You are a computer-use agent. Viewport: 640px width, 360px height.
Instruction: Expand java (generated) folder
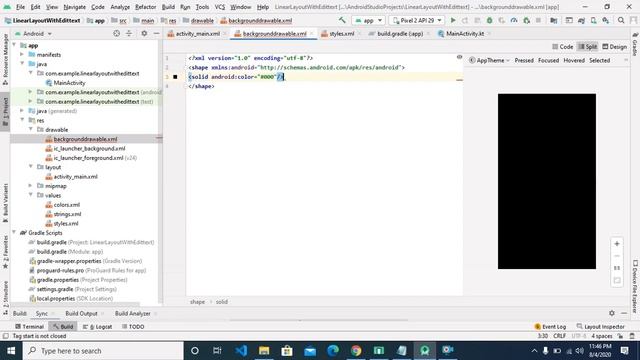click(22, 111)
